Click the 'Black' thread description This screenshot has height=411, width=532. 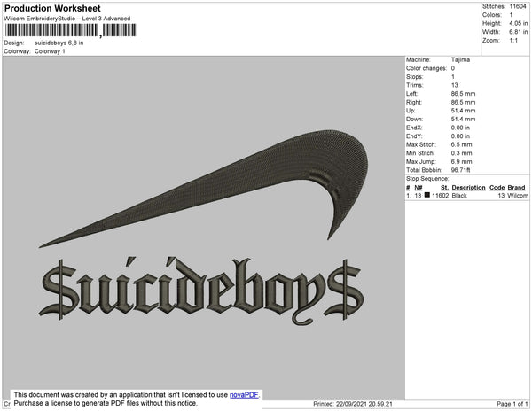[x=459, y=196]
